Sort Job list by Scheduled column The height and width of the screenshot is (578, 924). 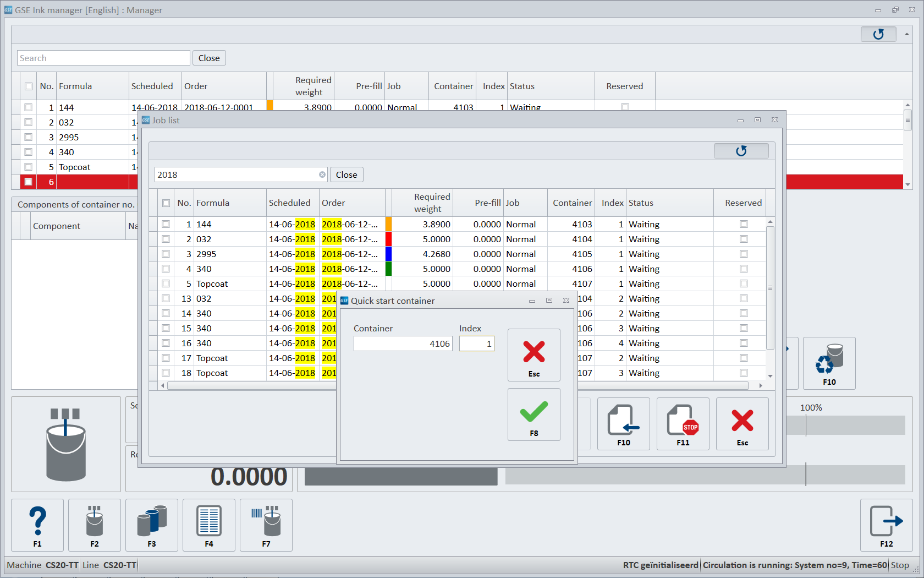(x=293, y=203)
